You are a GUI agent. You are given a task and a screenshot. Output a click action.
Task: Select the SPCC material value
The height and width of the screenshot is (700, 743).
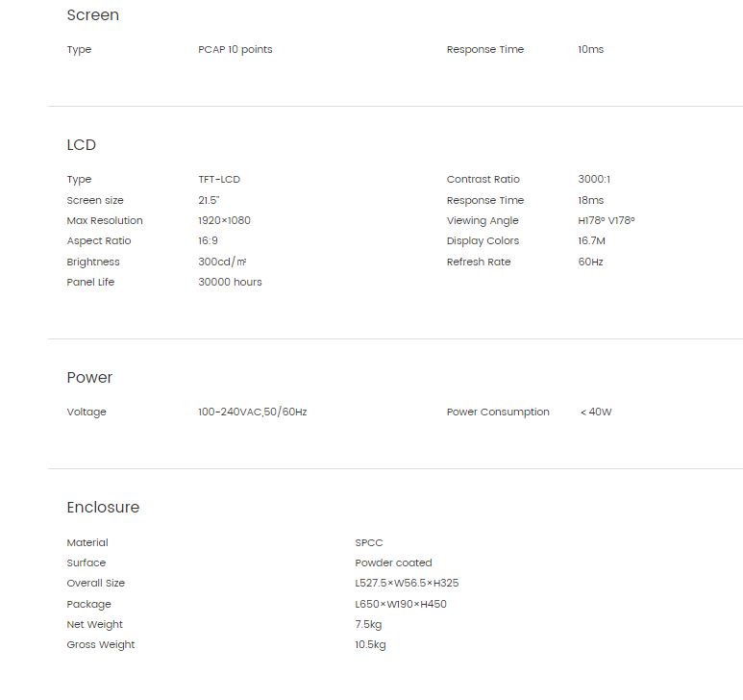[x=369, y=542]
